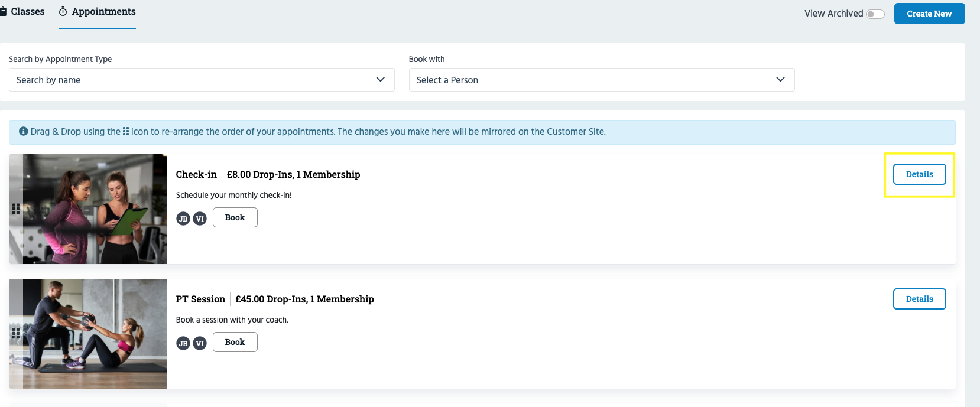Switch to the Classes tab
The image size is (980, 407).
pos(23,12)
